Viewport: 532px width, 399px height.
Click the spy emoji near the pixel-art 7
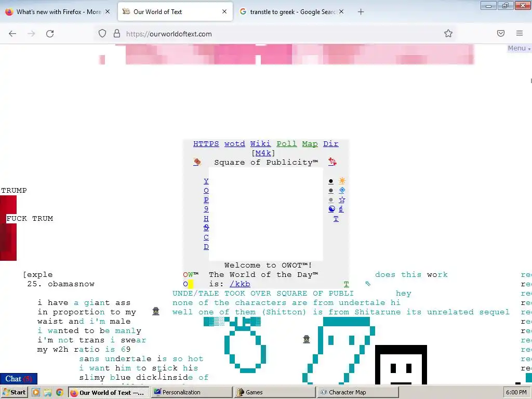307,339
